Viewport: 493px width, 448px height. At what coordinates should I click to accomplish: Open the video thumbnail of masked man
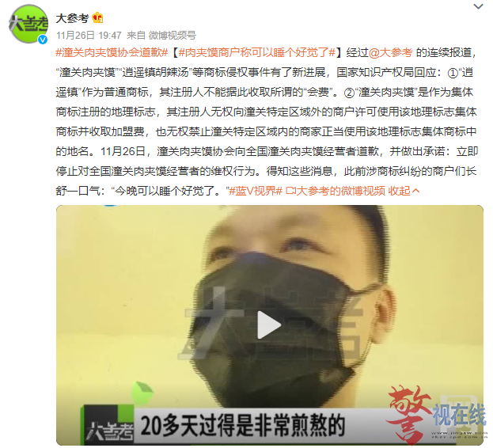pos(270,325)
